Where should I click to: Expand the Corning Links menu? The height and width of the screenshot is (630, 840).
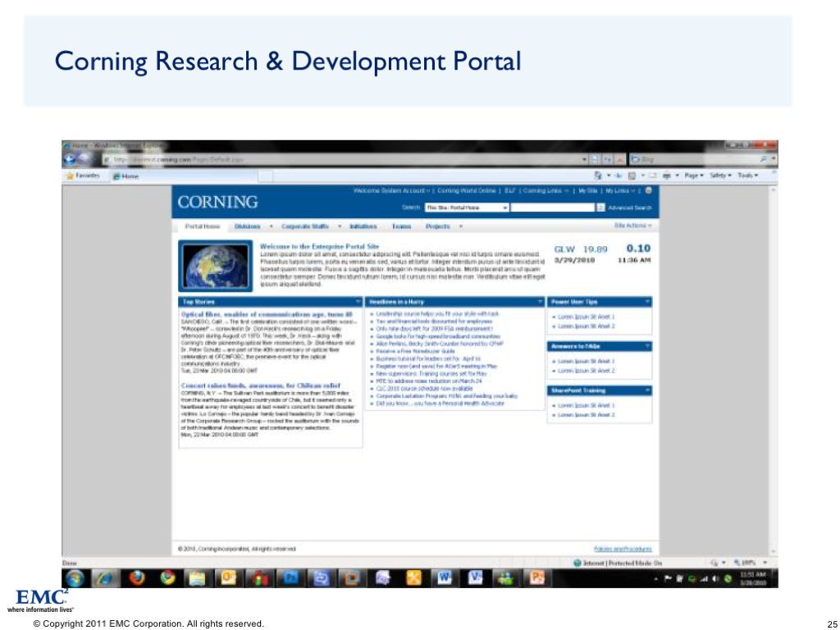tap(546, 190)
